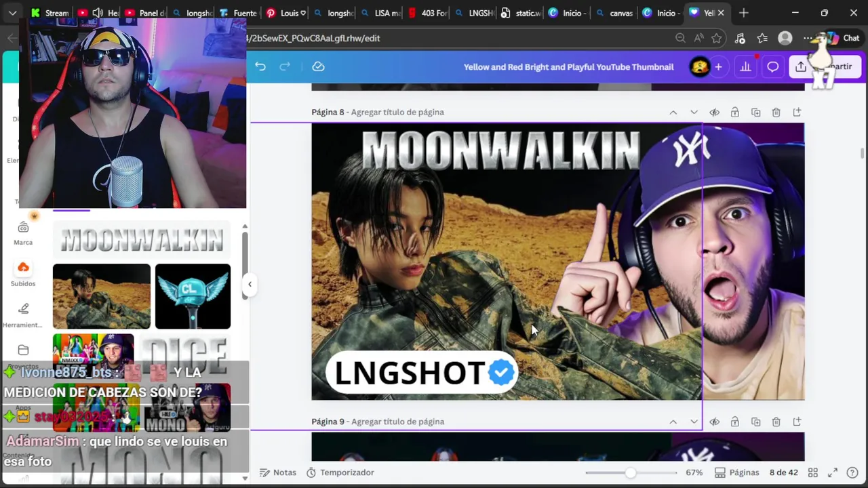Select the MOONWALKIN title on Página 8

[500, 150]
